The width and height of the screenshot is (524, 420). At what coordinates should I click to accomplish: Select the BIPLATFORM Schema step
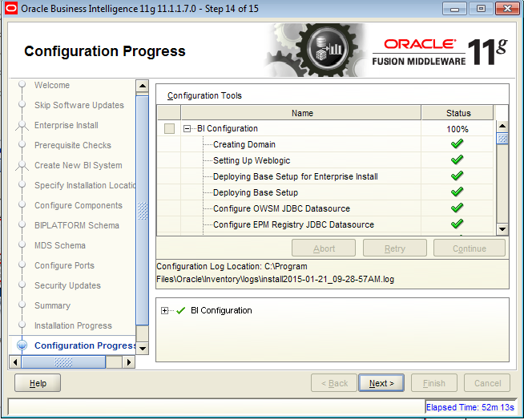tap(77, 225)
